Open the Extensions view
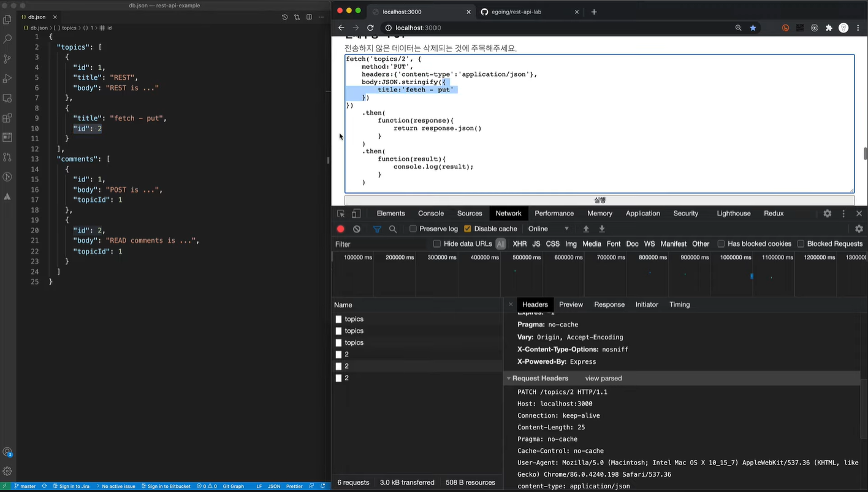Image resolution: width=868 pixels, height=492 pixels. click(x=7, y=118)
